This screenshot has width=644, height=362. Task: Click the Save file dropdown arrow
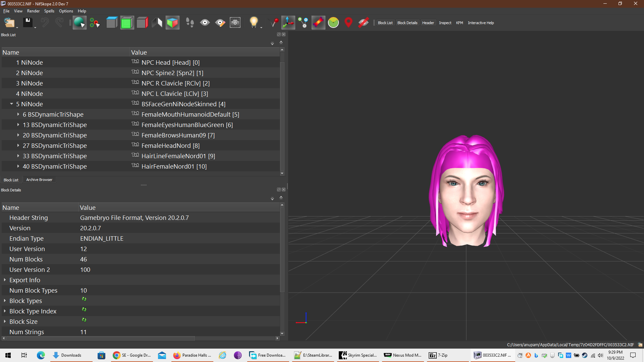(x=35, y=27)
